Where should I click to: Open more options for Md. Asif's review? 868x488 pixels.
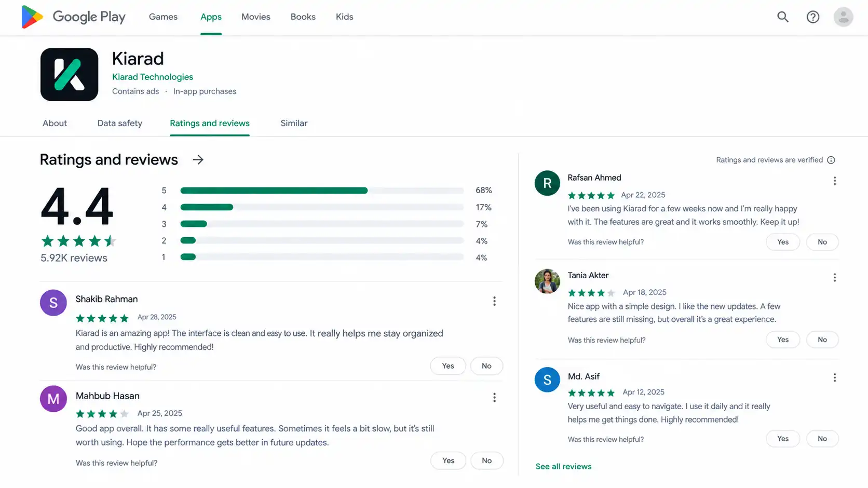coord(835,377)
